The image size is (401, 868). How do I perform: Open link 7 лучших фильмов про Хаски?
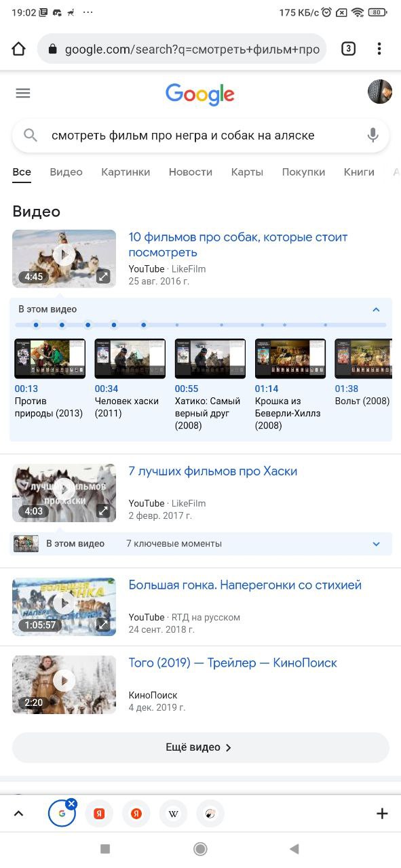click(213, 471)
